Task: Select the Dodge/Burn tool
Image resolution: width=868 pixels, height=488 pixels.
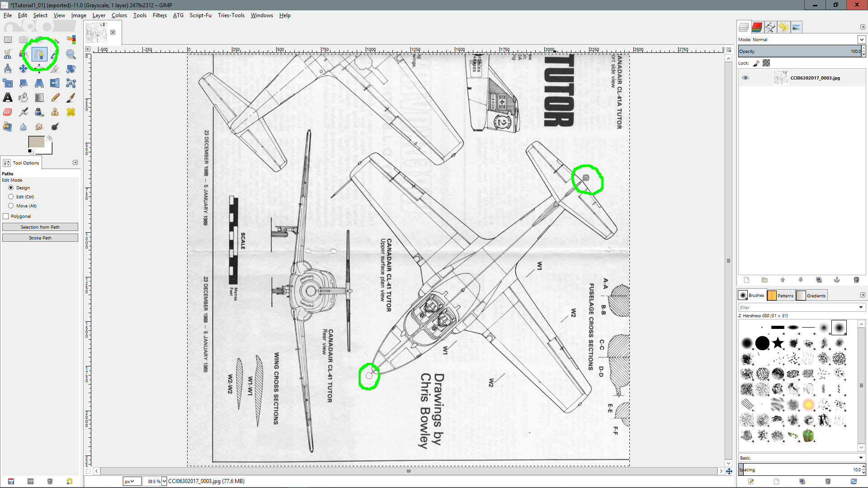Action: coord(55,127)
